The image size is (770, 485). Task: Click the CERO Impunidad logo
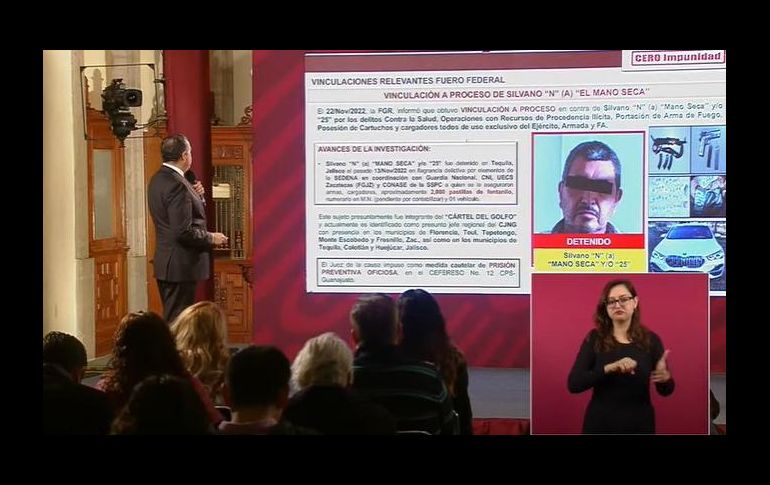(x=677, y=57)
